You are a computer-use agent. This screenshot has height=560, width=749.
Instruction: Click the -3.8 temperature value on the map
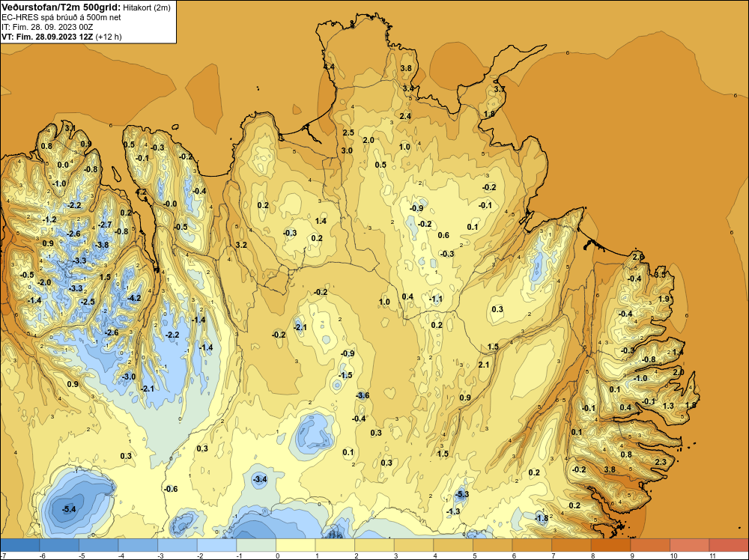click(x=102, y=245)
